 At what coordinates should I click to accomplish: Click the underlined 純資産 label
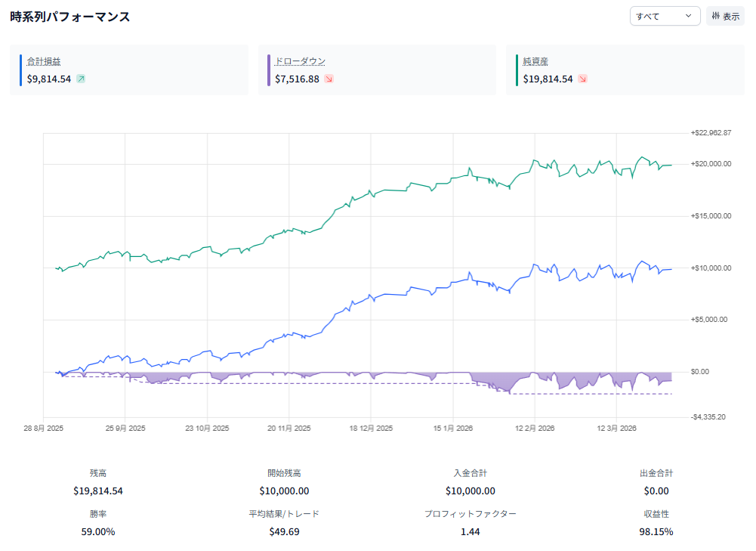coord(535,61)
